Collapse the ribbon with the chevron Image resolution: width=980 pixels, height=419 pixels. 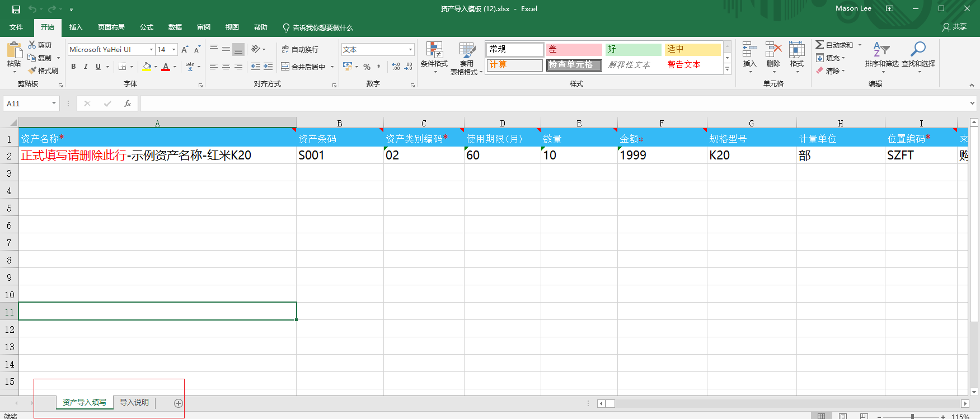tap(972, 85)
